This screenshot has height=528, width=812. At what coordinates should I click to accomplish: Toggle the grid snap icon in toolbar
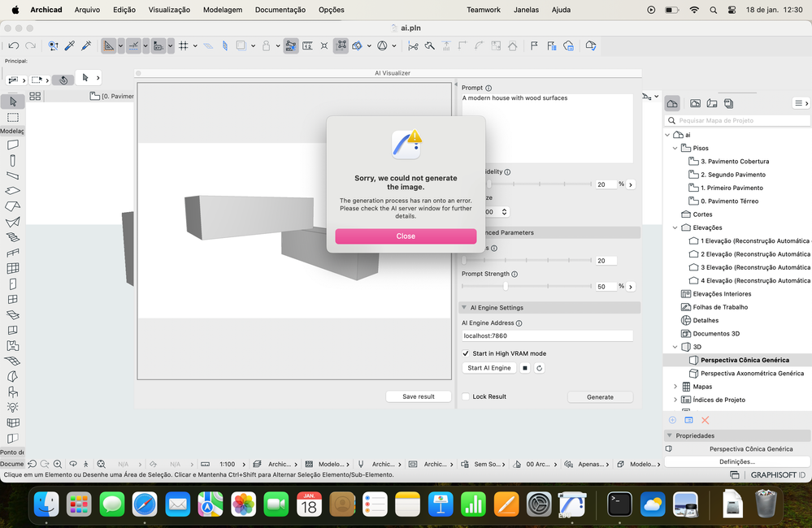pyautogui.click(x=184, y=46)
